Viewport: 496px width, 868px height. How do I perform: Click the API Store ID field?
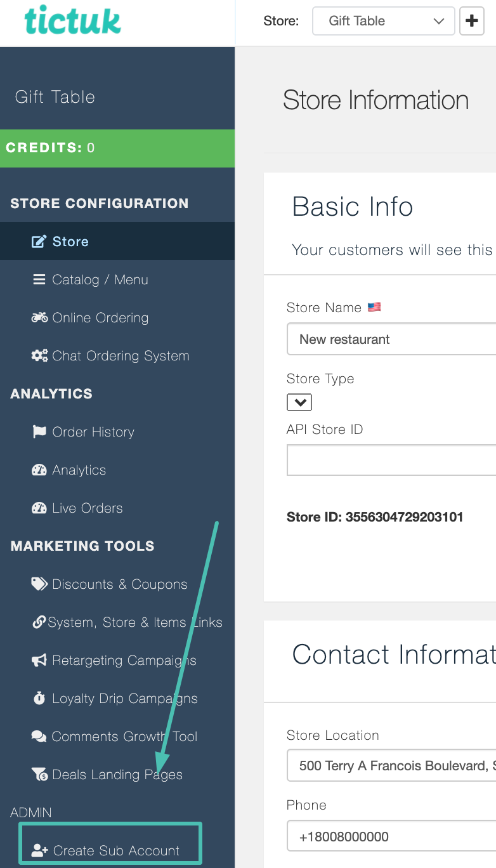[x=391, y=460]
